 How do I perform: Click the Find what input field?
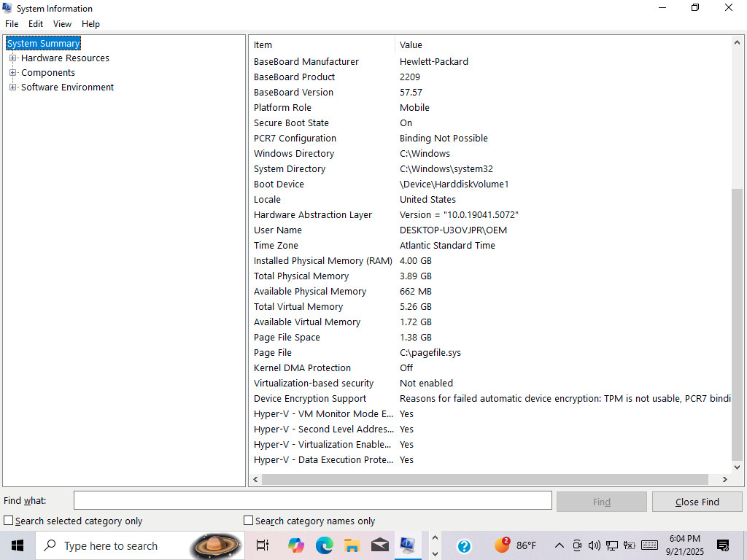pos(312,500)
